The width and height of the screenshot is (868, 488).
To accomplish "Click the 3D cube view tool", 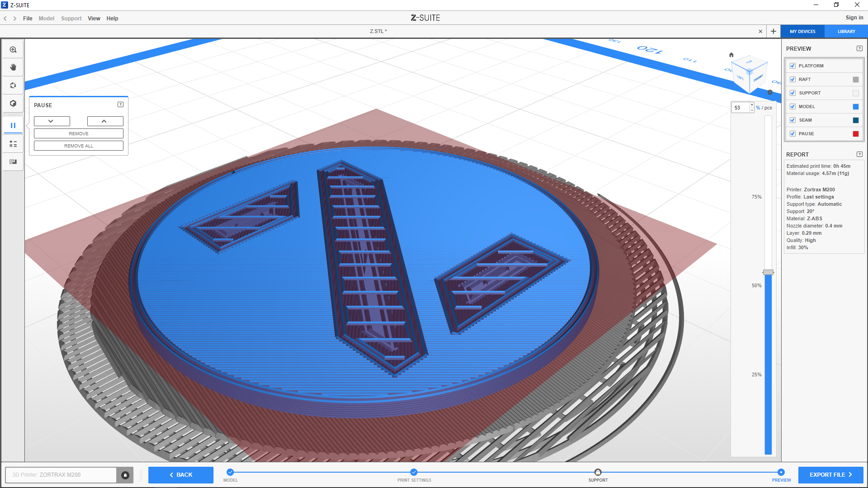I will click(x=13, y=104).
